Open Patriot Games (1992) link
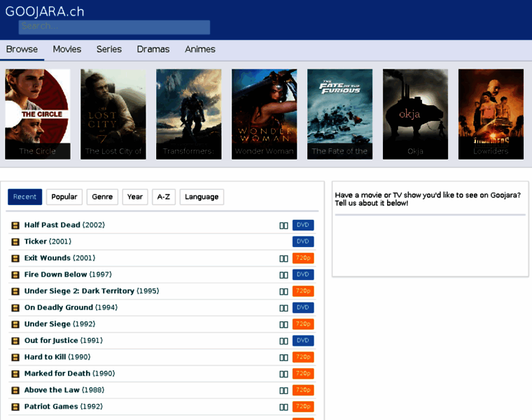This screenshot has width=532, height=420. (x=64, y=407)
